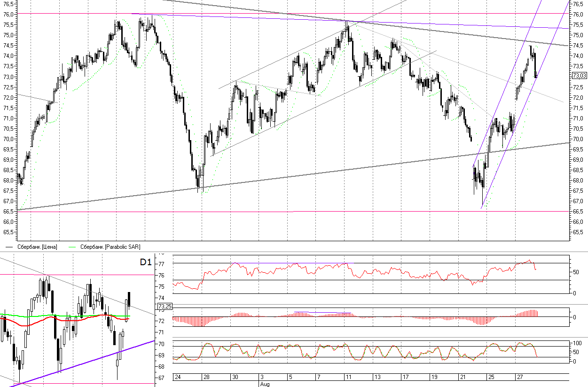Click date marker 24 on time axis
The width and height of the screenshot is (588, 387).
[x=178, y=377]
